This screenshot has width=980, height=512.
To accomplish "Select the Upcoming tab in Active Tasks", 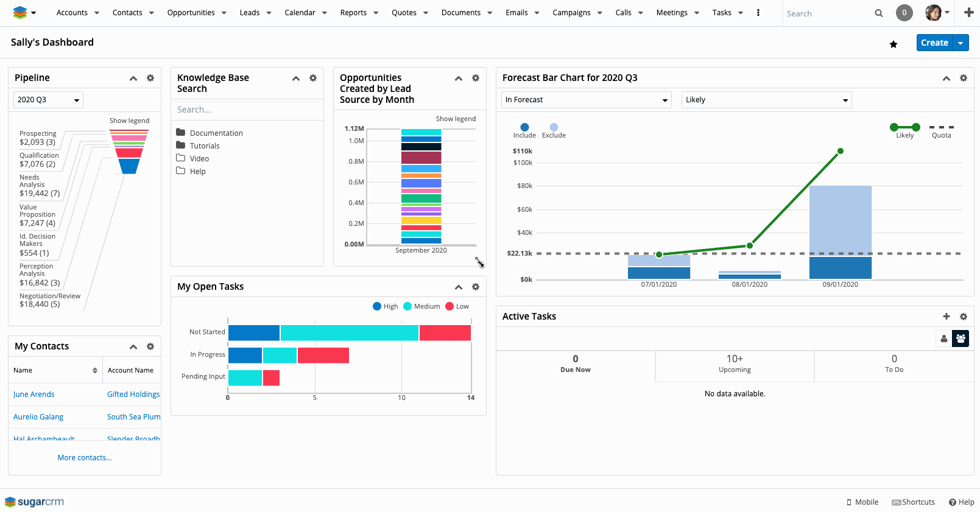I will coord(735,363).
